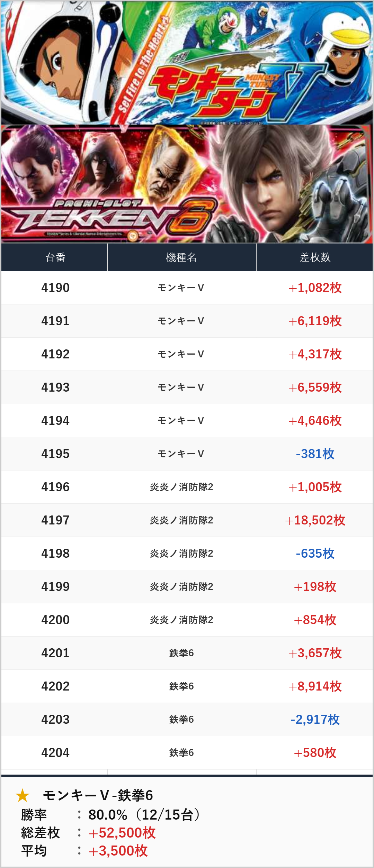Click the 機種名 column header
The width and height of the screenshot is (374, 868).
point(181,257)
